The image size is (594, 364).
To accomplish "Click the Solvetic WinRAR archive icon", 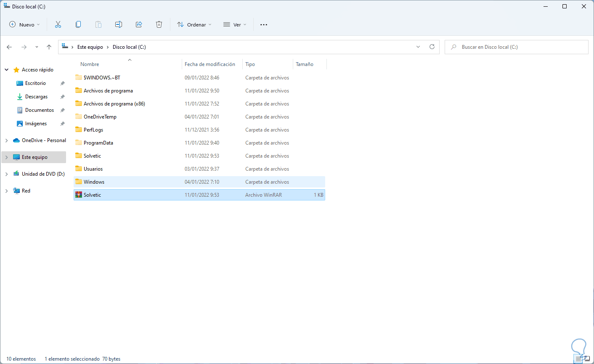I will [x=79, y=195].
